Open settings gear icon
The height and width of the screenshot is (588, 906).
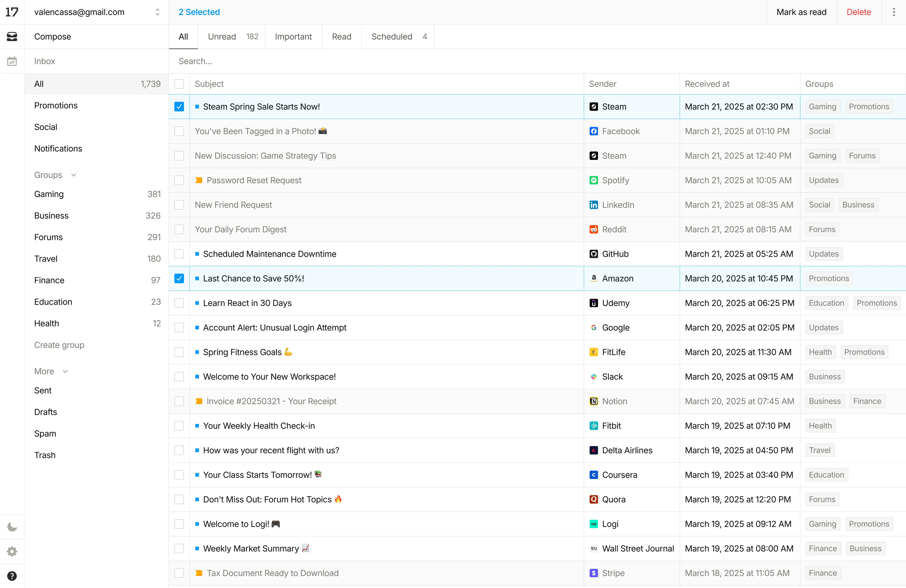(x=12, y=551)
